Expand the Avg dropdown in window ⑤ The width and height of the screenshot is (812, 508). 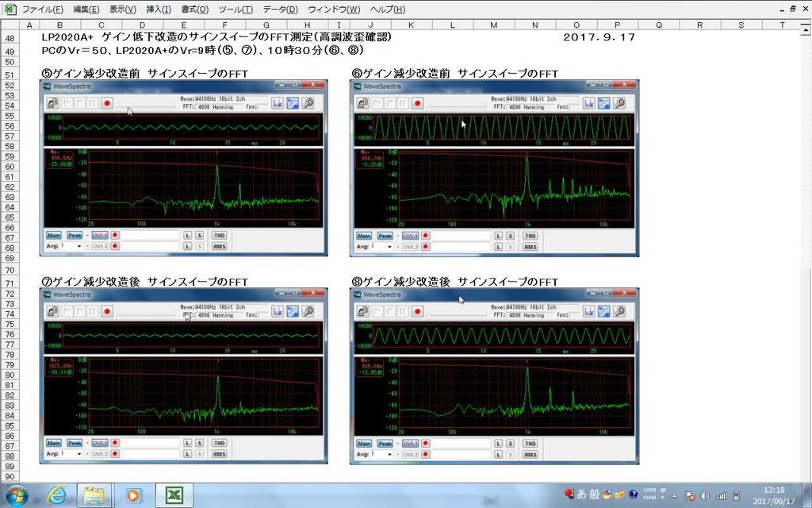click(x=79, y=246)
